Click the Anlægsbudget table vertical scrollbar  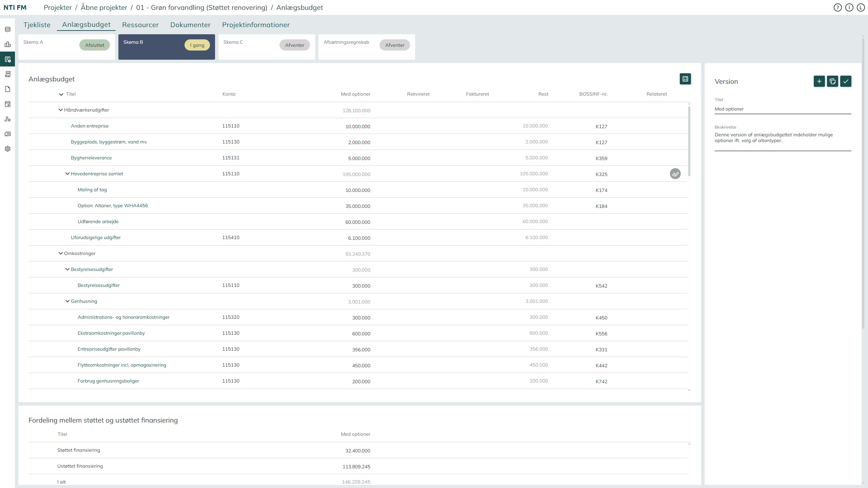tap(689, 141)
